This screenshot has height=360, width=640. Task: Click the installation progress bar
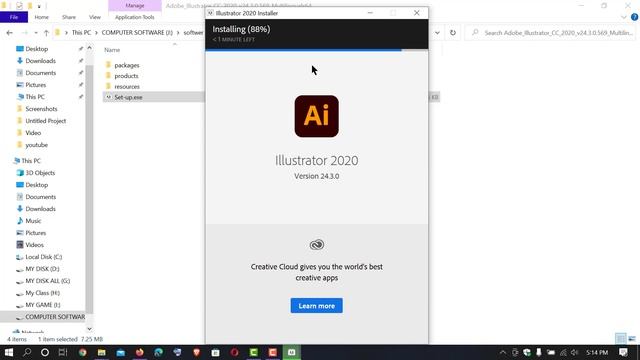[317, 50]
